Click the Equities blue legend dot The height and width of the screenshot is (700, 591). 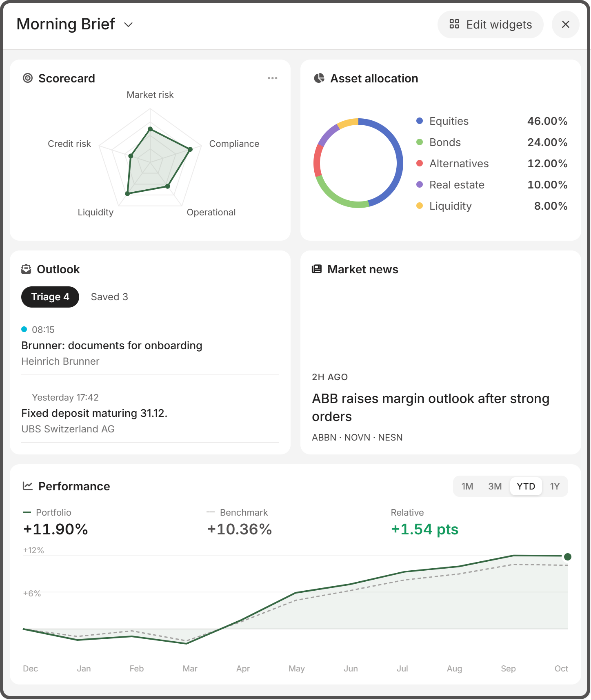click(420, 121)
